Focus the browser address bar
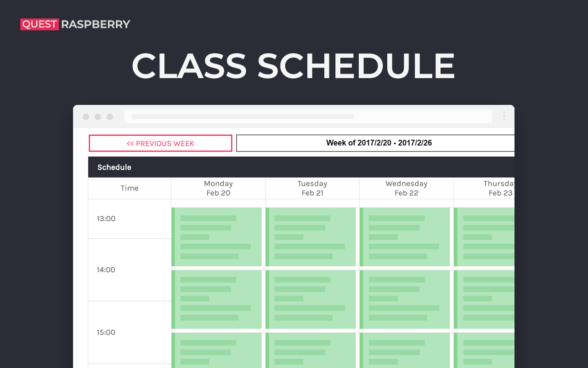 [x=308, y=116]
